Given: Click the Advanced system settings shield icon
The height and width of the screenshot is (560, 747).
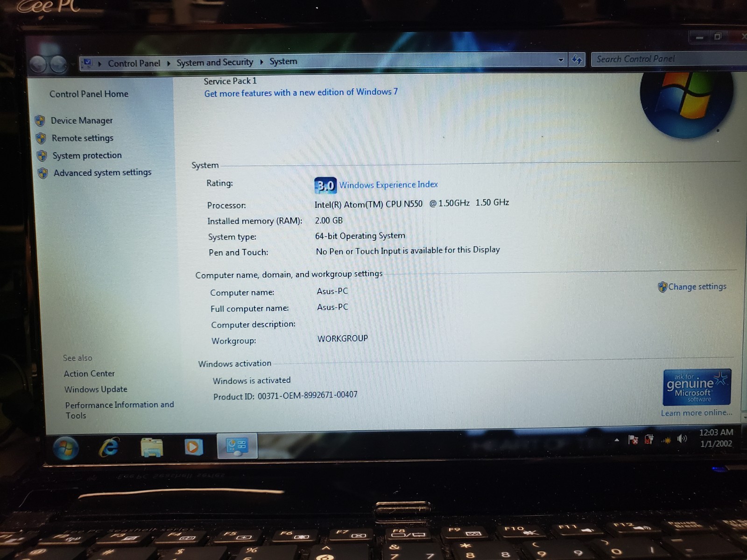Looking at the screenshot, I should tap(43, 173).
